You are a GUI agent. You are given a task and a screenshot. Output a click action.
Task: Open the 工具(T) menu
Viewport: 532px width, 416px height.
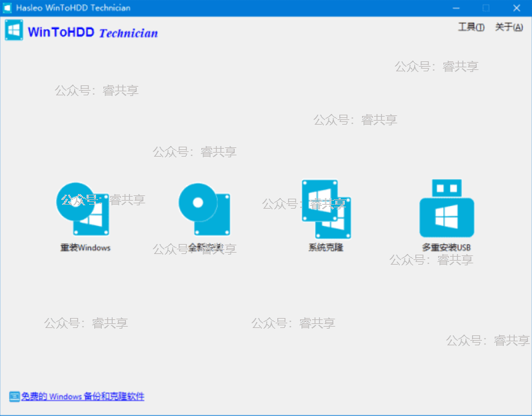pos(471,27)
